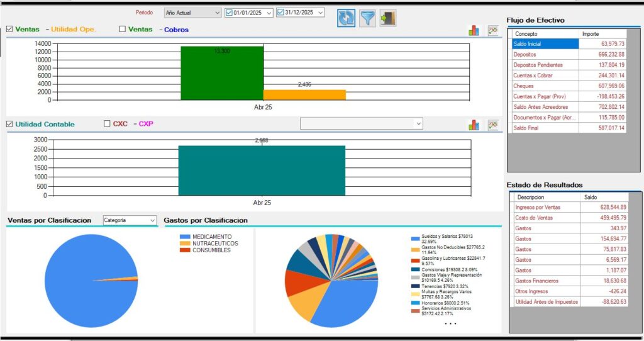Screen dimensions: 644x341
Task: Click the exit door icon
Action: pos(388,18)
